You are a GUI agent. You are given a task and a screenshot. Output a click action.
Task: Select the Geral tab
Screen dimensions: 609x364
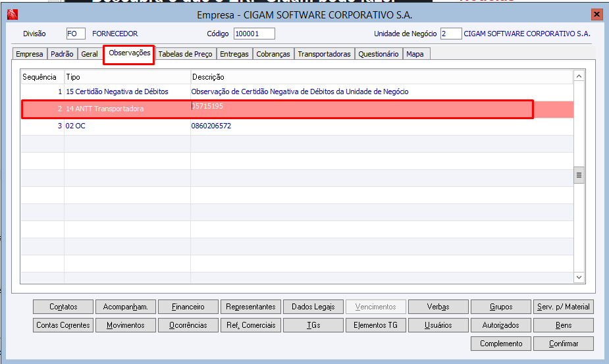click(x=90, y=54)
